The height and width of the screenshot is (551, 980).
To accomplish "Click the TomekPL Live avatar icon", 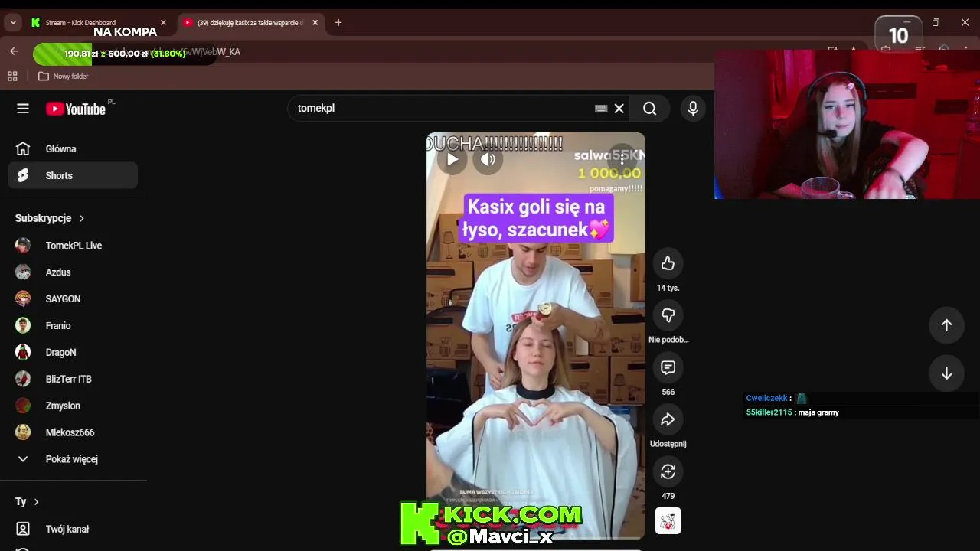I will pyautogui.click(x=23, y=246).
